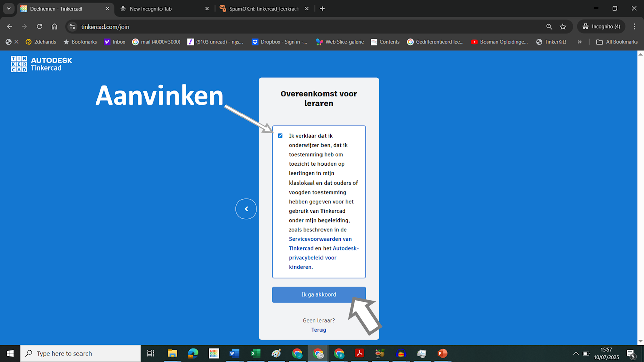
Task: Click the browser Back arrow
Action: pyautogui.click(x=9, y=26)
